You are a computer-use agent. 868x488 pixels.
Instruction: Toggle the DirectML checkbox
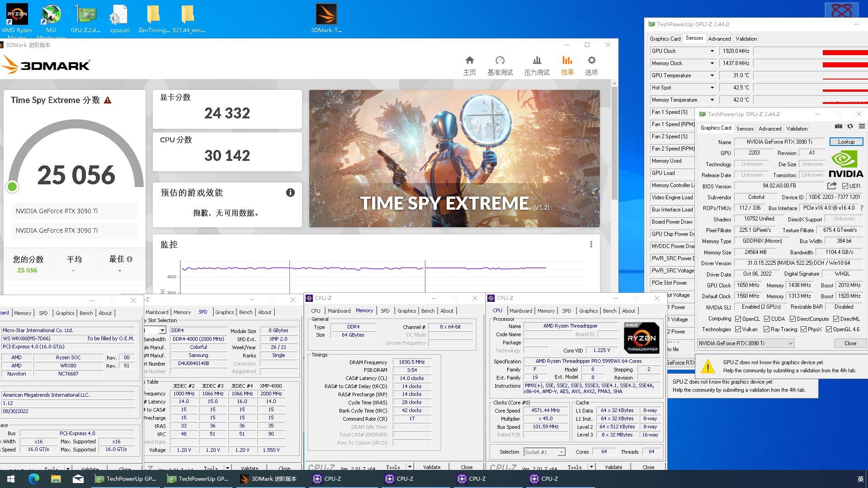coord(836,319)
